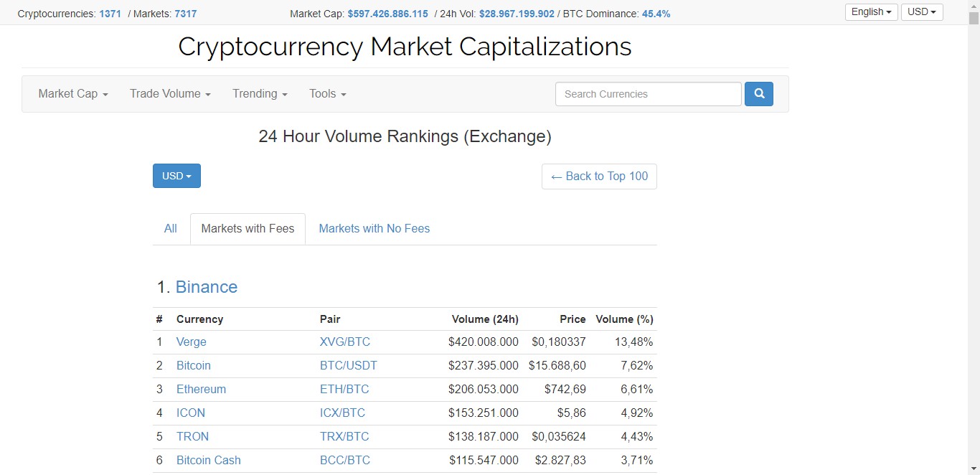Image resolution: width=980 pixels, height=475 pixels.
Task: Click the BCC/BTC pair link
Action: (x=345, y=461)
